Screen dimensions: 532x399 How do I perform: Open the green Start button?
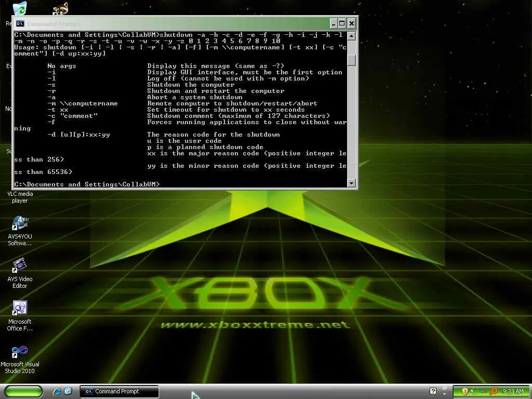click(24, 391)
